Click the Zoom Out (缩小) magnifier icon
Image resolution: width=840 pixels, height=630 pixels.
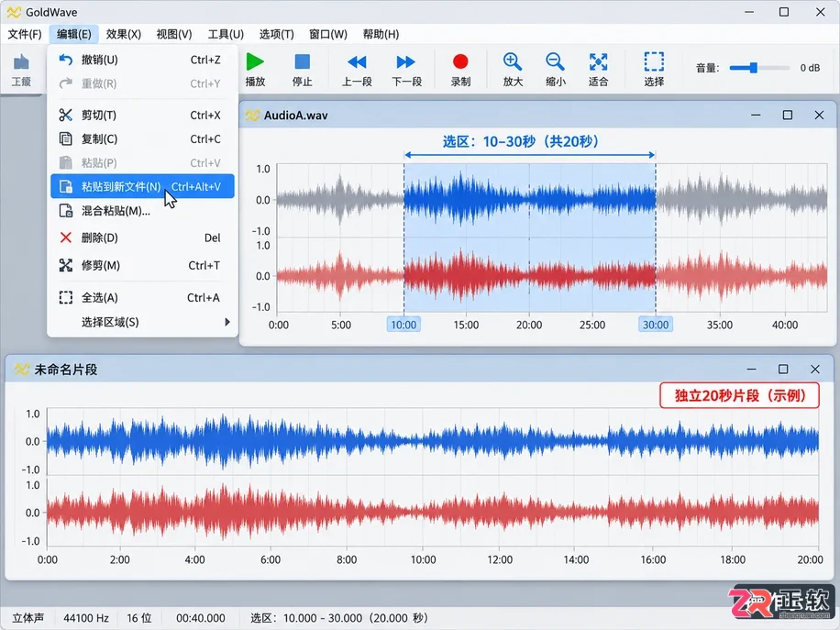[555, 62]
